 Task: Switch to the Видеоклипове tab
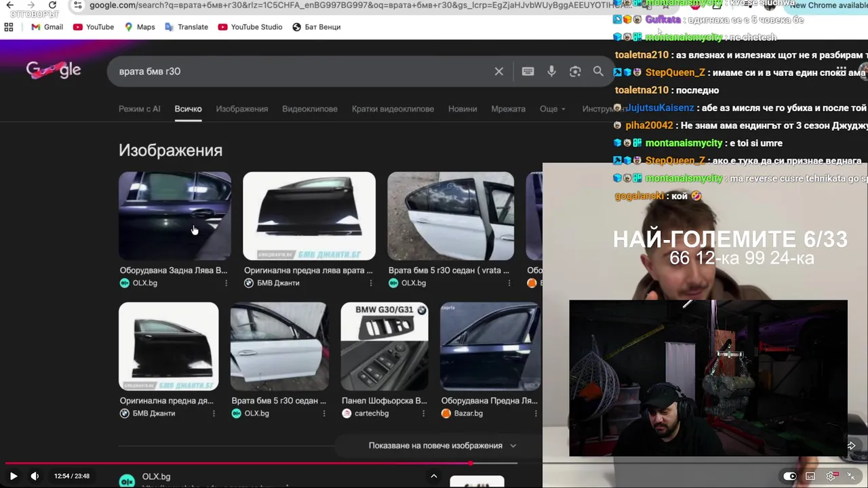(x=310, y=108)
